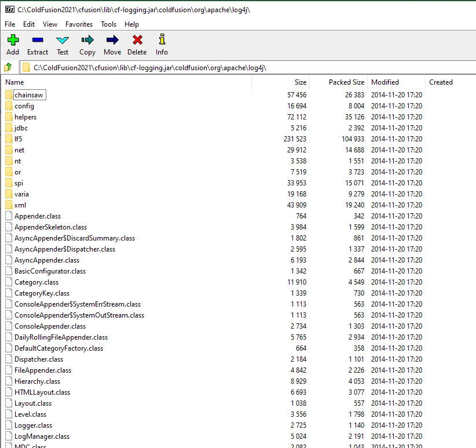Image resolution: width=476 pixels, height=448 pixels.
Task: Click size 57 456 of chainsaw
Action: tap(296, 95)
